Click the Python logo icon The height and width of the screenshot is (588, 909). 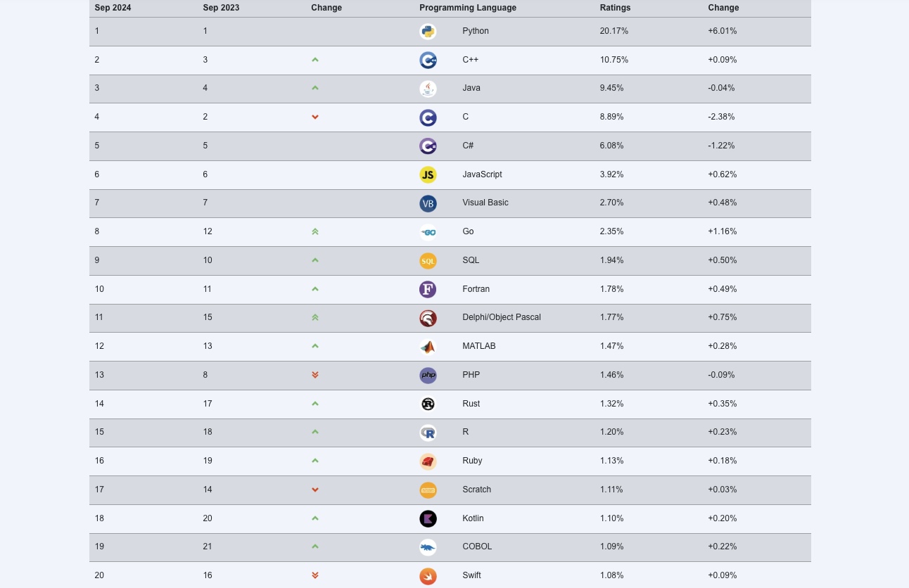point(428,32)
